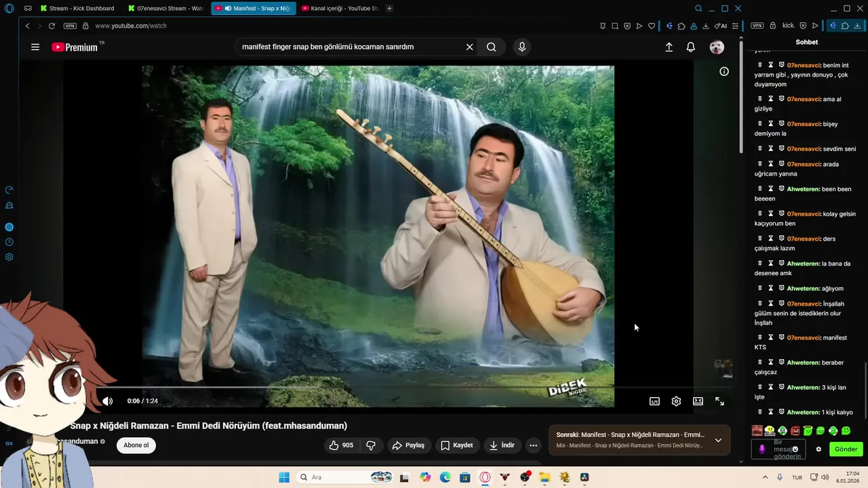Open the extensions puzzle icon in Kick window
Screen dimensions: 868x488
pos(845,26)
